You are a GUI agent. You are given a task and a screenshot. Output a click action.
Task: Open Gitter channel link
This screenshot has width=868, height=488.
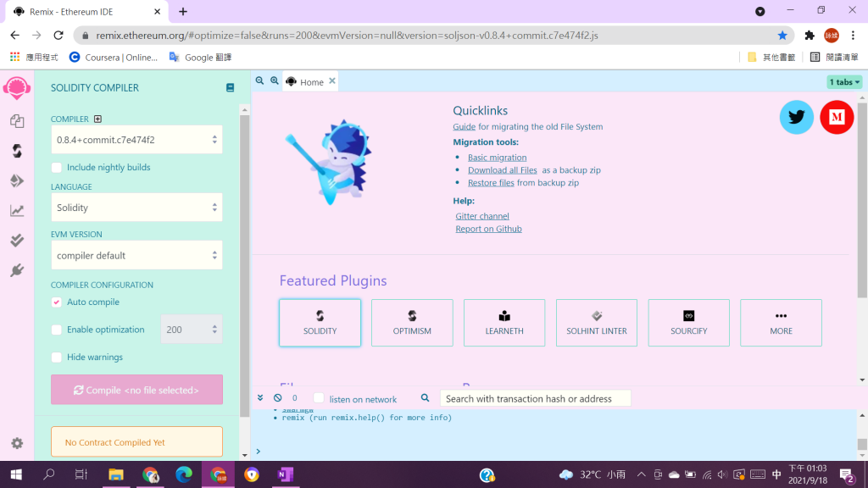[482, 216]
